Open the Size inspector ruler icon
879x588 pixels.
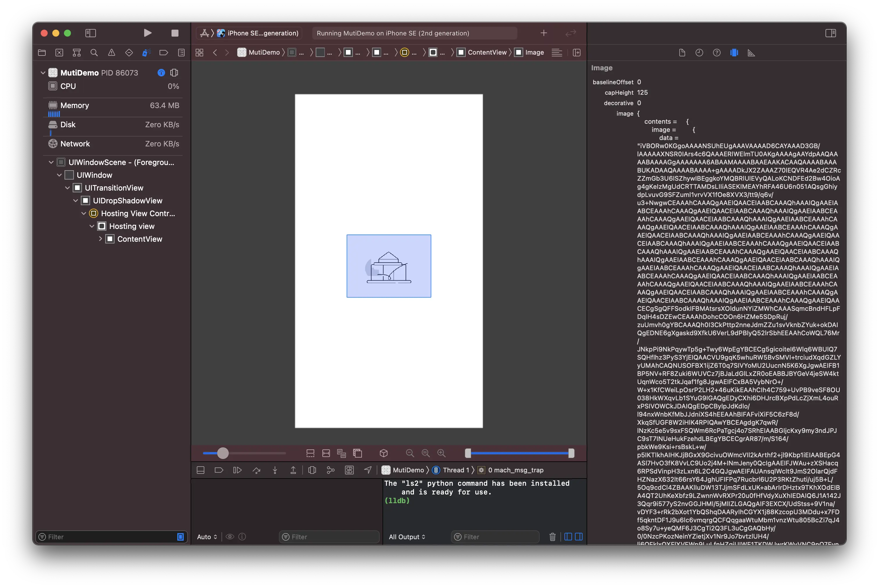(x=751, y=53)
